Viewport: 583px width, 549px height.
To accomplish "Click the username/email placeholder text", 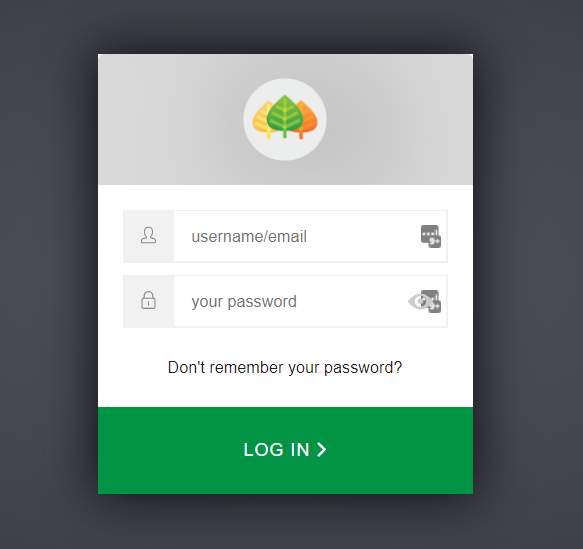I will [x=249, y=237].
